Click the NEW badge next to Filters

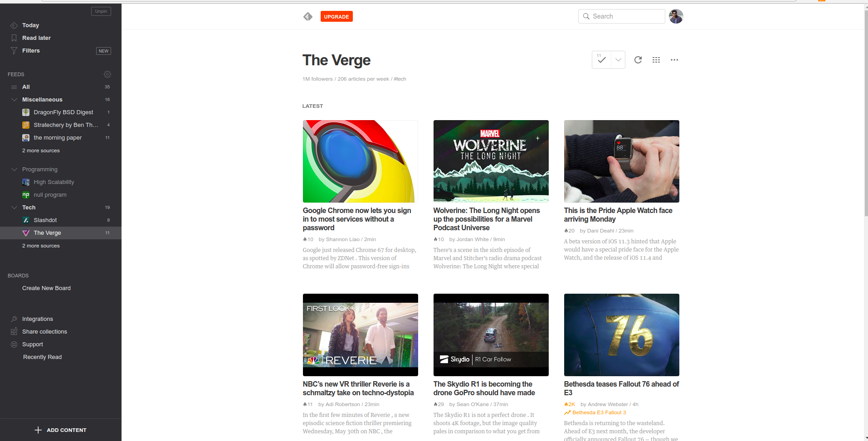tap(103, 51)
